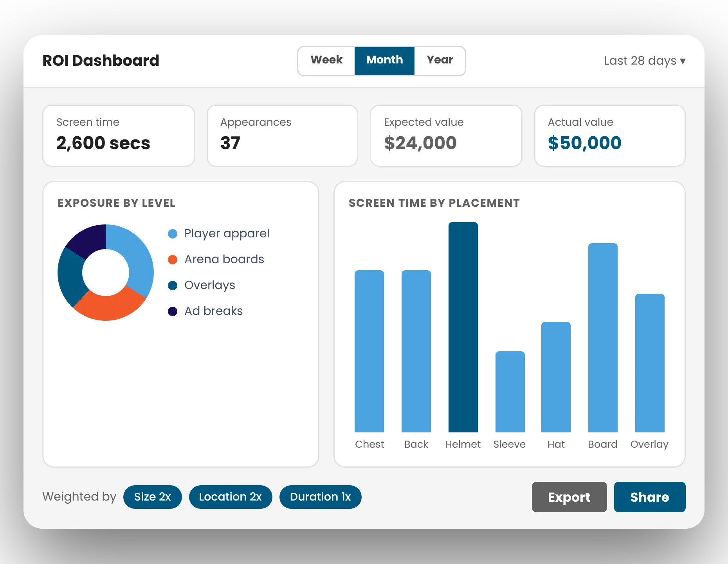Click the Helmet axis label

tap(463, 444)
